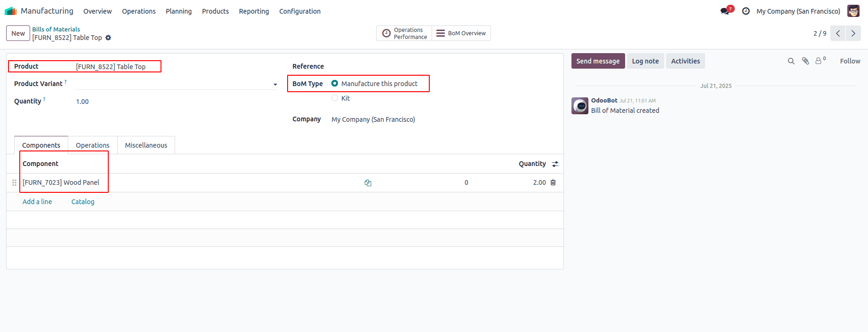
Task: Open the Planning menu
Action: pos(179,11)
